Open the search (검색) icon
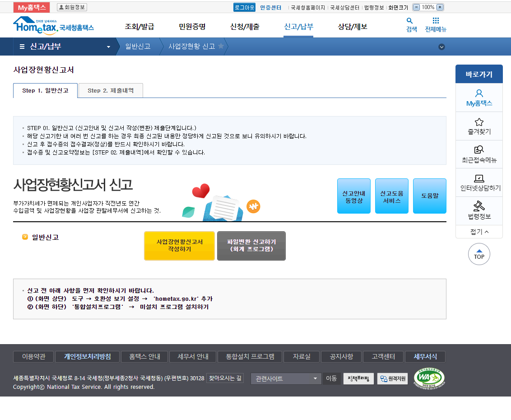This screenshot has height=420, width=511. tap(411, 25)
